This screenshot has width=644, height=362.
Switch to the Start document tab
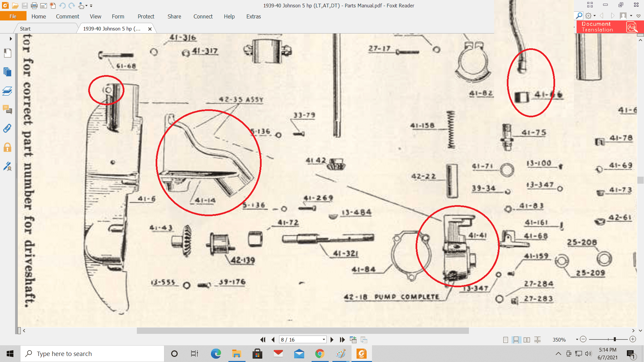click(x=25, y=29)
